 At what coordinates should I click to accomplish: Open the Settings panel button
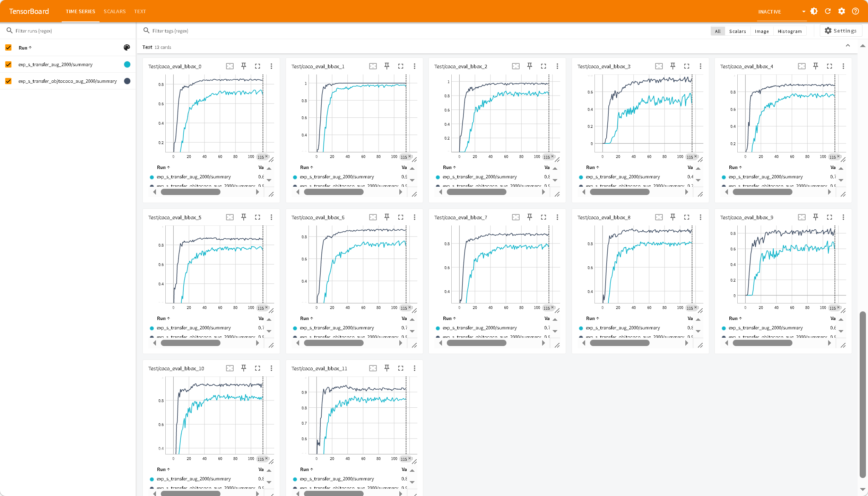pyautogui.click(x=841, y=31)
